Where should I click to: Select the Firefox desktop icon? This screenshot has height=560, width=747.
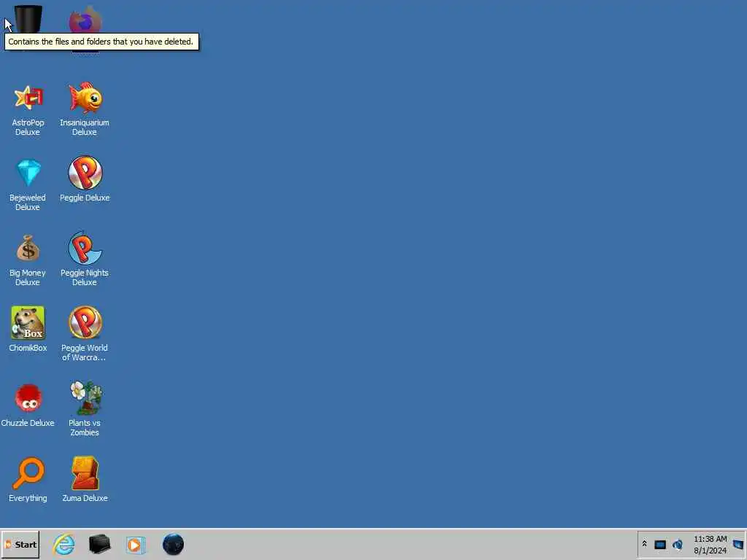(x=85, y=19)
